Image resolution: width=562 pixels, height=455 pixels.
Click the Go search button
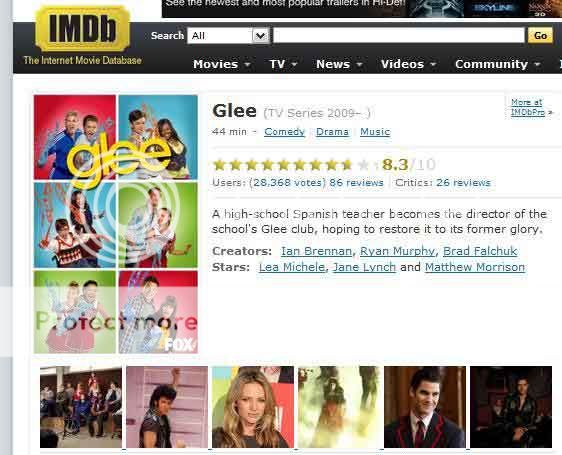click(540, 35)
